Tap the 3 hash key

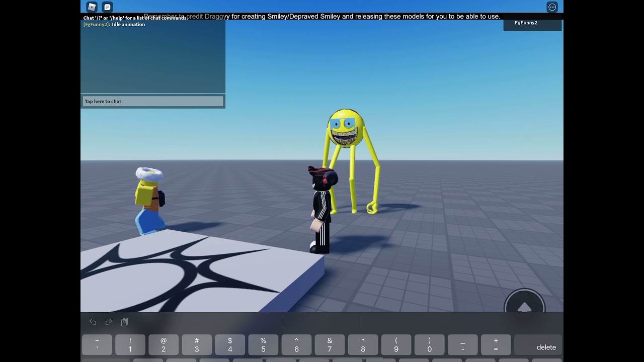(x=197, y=345)
